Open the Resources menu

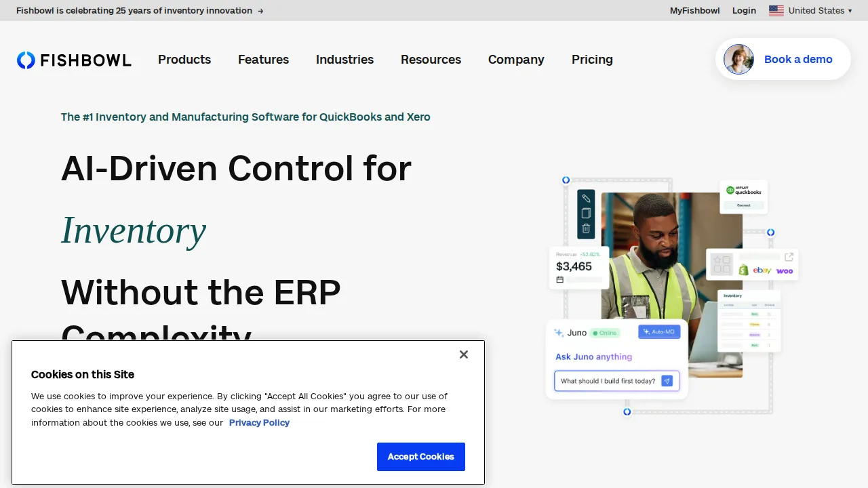click(x=431, y=60)
